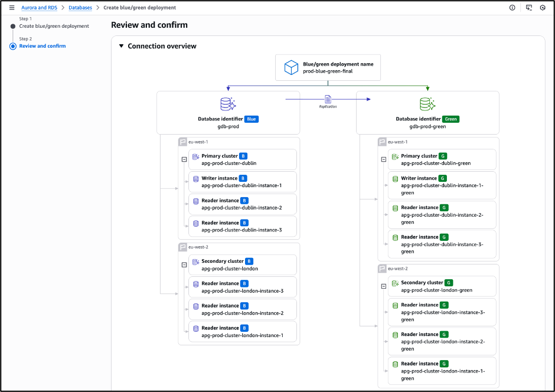Click the eu-west-2 flag icon in blue environment

tap(182, 247)
